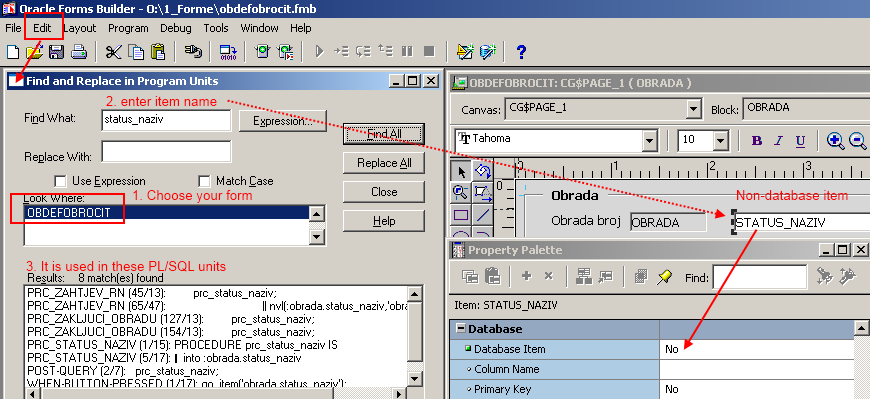Viewport: 870px width, 399px height.
Task: Click the Print toolbar icon
Action: click(78, 52)
